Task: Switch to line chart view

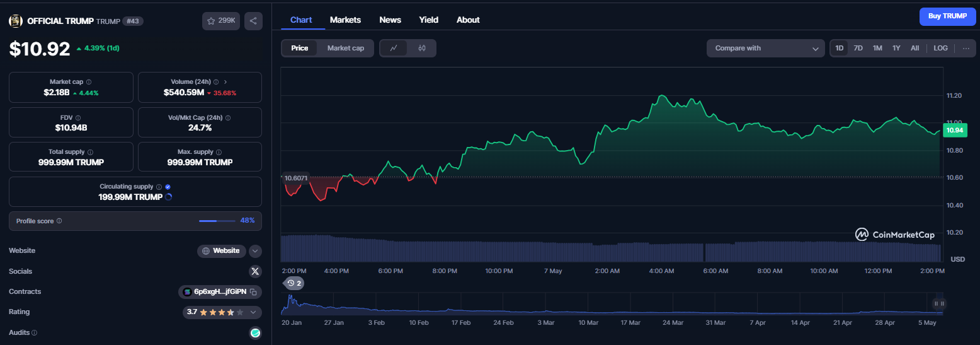Action: click(394, 48)
